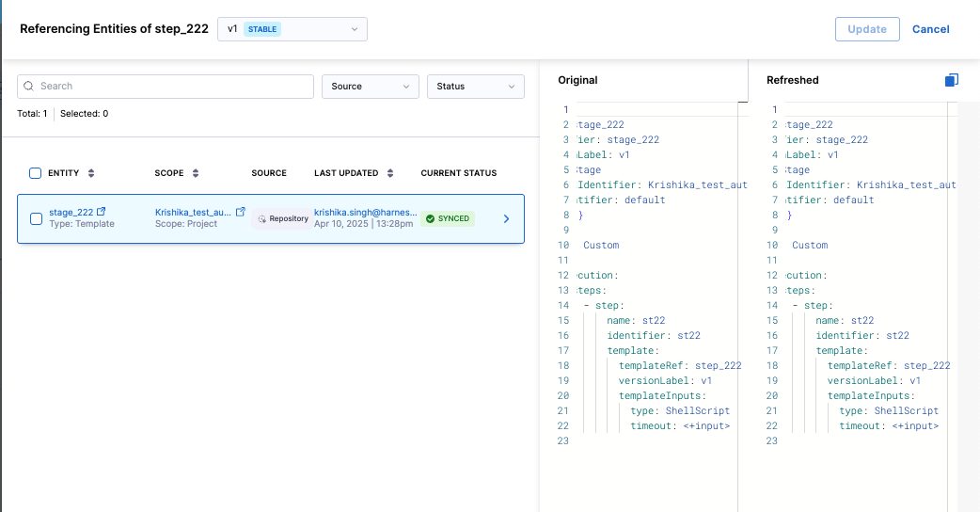The image size is (980, 512).
Task: Click the Cancel link
Action: [x=930, y=29]
